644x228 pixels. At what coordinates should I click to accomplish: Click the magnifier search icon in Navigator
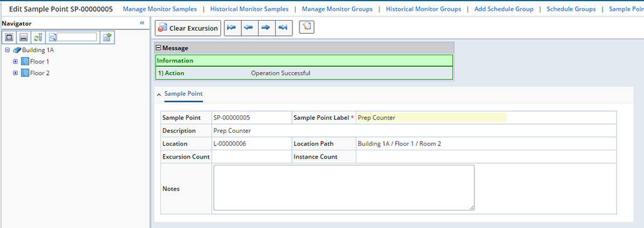point(53,38)
